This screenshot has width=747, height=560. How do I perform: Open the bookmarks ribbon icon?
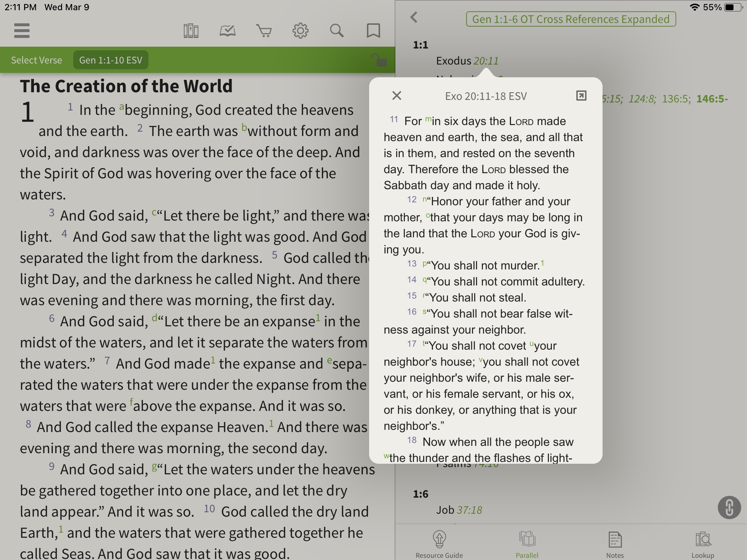click(x=373, y=31)
